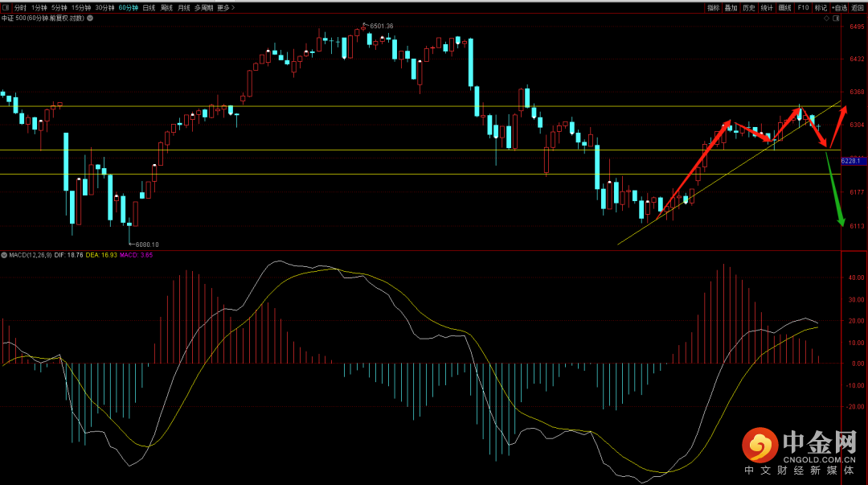The image size is (868, 485).
Task: Switch to the 分时 intraday tab
Action: click(20, 8)
